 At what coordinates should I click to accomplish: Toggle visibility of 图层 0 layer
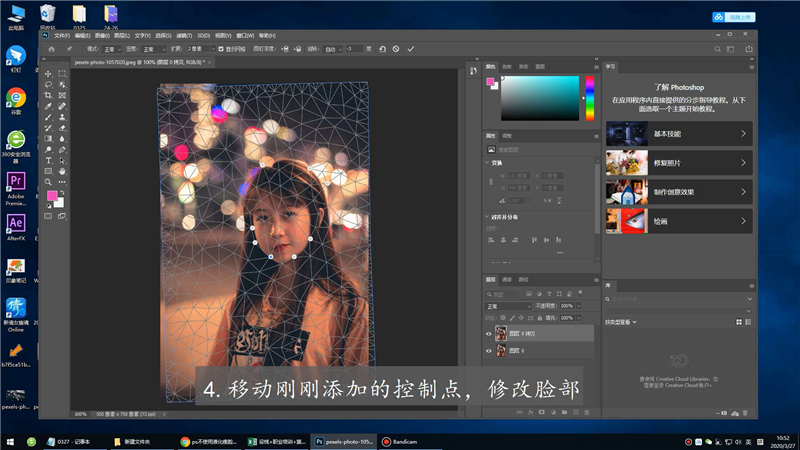tap(489, 351)
